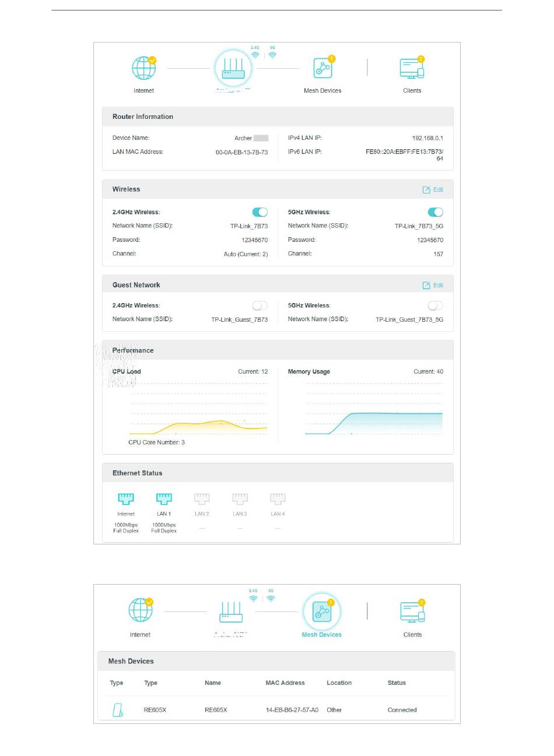
Task: Click the LAN MAC value 00-0A-EB-13-7B-73
Action: [x=241, y=152]
